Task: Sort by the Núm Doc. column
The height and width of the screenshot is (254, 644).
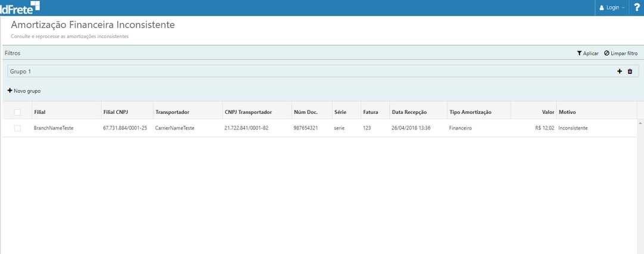Action: click(306, 112)
